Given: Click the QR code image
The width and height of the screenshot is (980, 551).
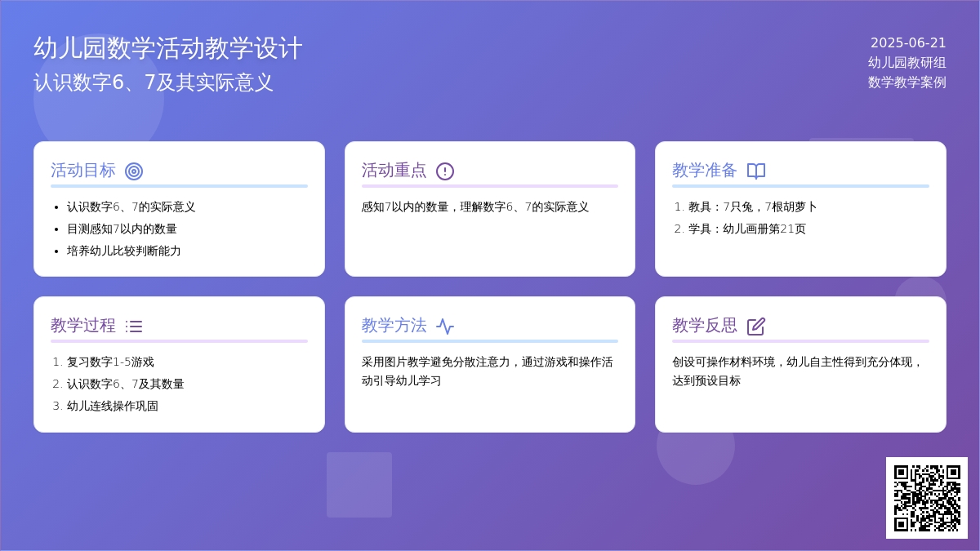Looking at the screenshot, I should click(x=927, y=498).
